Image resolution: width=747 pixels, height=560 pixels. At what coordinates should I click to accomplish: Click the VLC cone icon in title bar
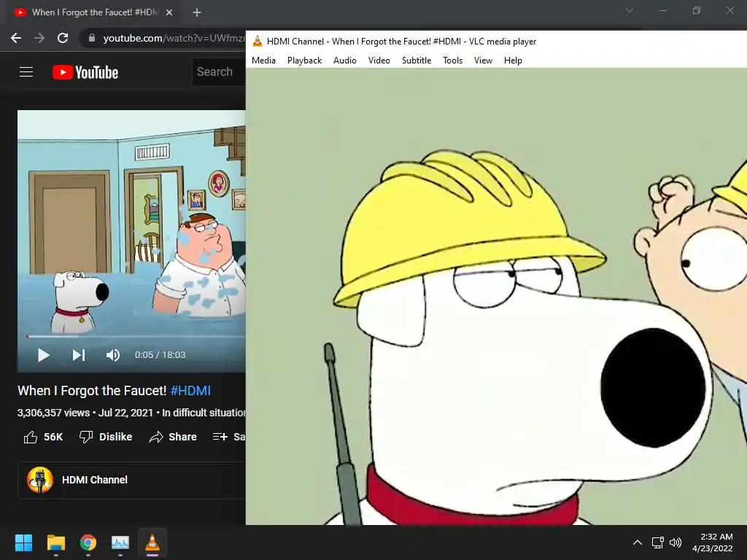click(258, 42)
